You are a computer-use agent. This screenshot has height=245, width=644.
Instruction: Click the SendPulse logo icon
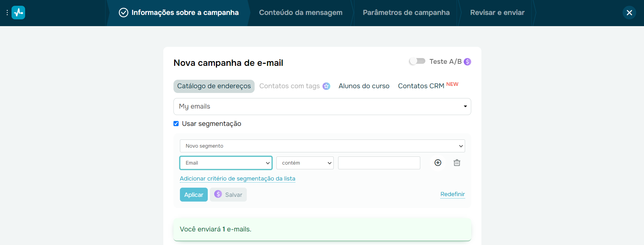click(x=18, y=13)
